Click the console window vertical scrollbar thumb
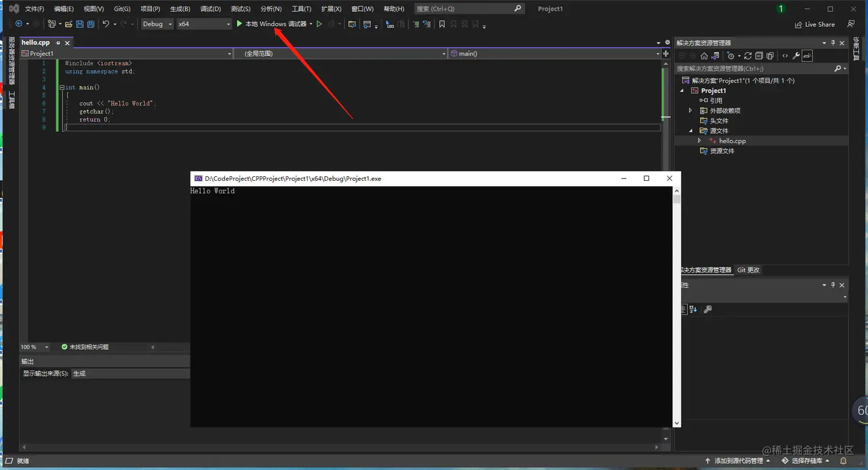The height and width of the screenshot is (470, 868). (x=677, y=199)
